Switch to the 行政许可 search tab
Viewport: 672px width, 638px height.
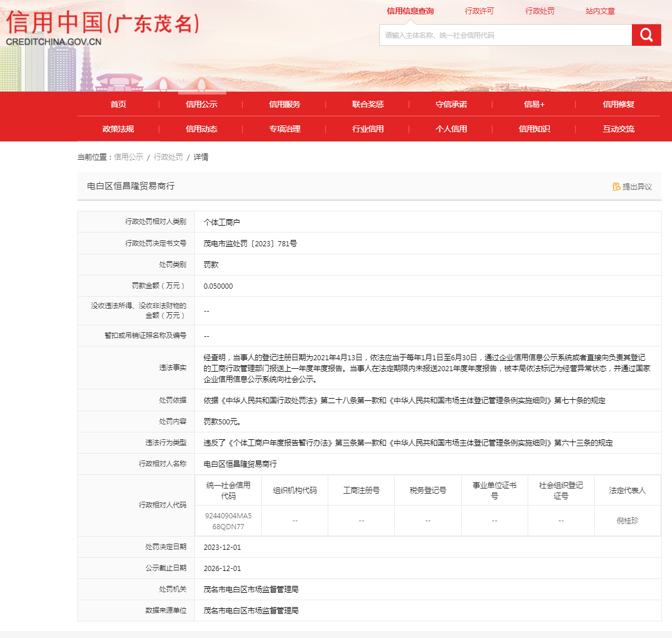point(479,11)
